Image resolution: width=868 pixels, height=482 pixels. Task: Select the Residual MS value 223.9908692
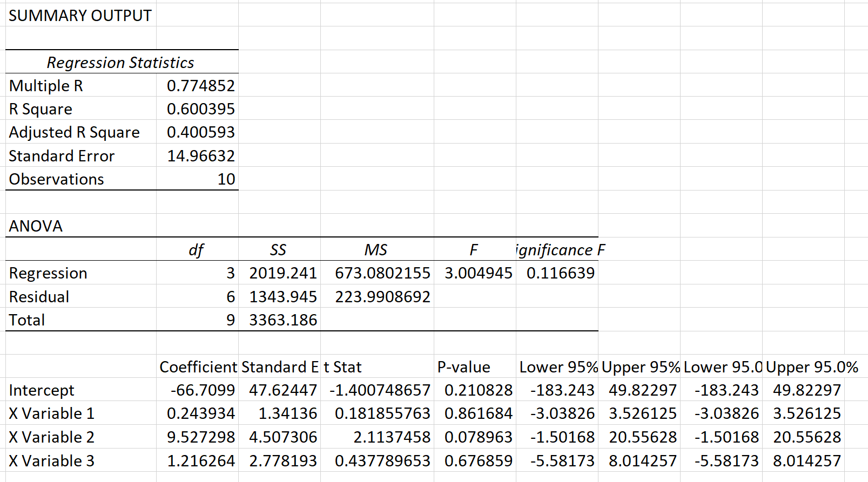click(382, 297)
